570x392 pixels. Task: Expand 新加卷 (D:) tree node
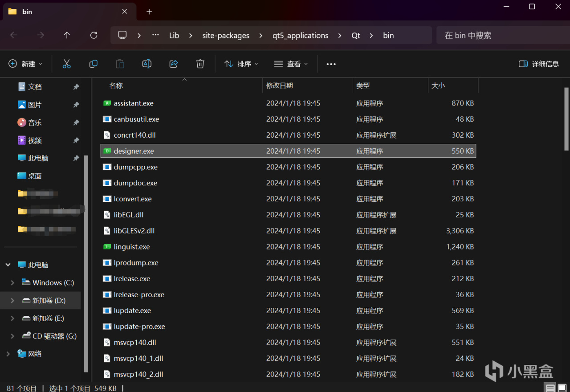pyautogui.click(x=12, y=301)
